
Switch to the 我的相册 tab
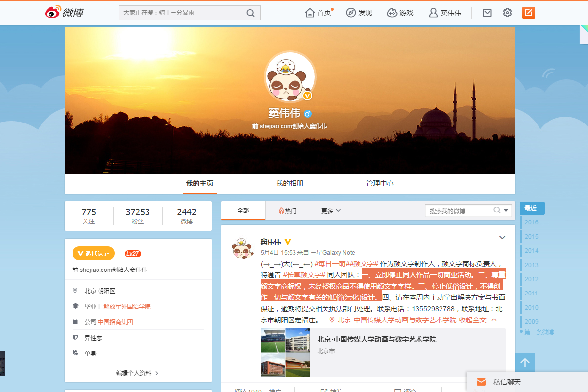[290, 183]
